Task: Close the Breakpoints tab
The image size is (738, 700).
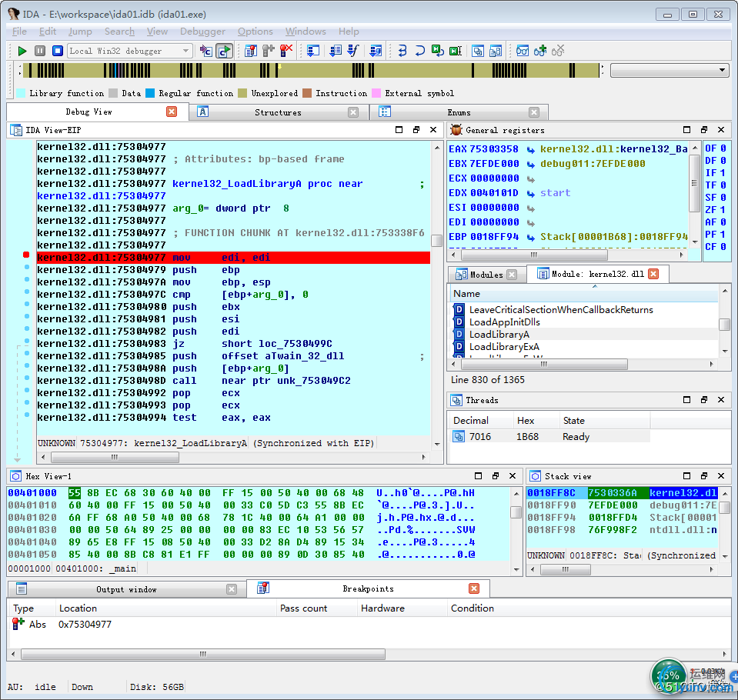Action: [x=474, y=588]
